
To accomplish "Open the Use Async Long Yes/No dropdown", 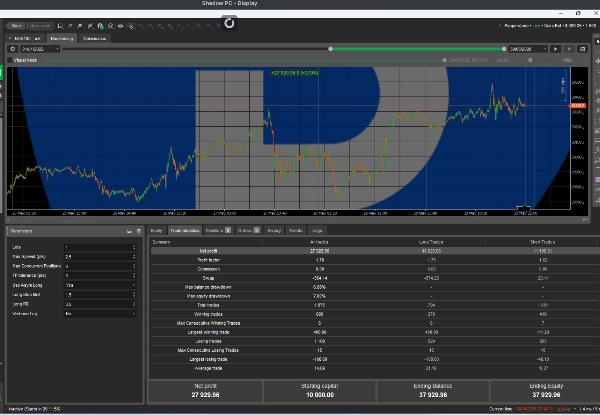I will [x=100, y=285].
